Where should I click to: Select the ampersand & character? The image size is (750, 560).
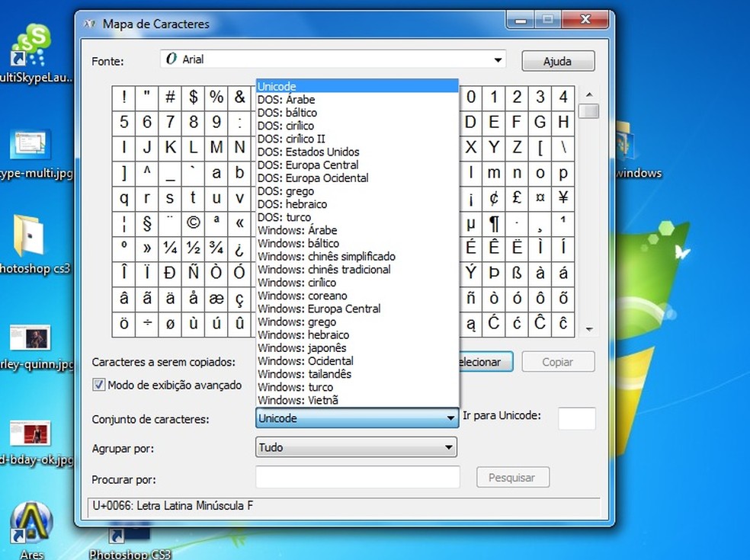[x=239, y=98]
